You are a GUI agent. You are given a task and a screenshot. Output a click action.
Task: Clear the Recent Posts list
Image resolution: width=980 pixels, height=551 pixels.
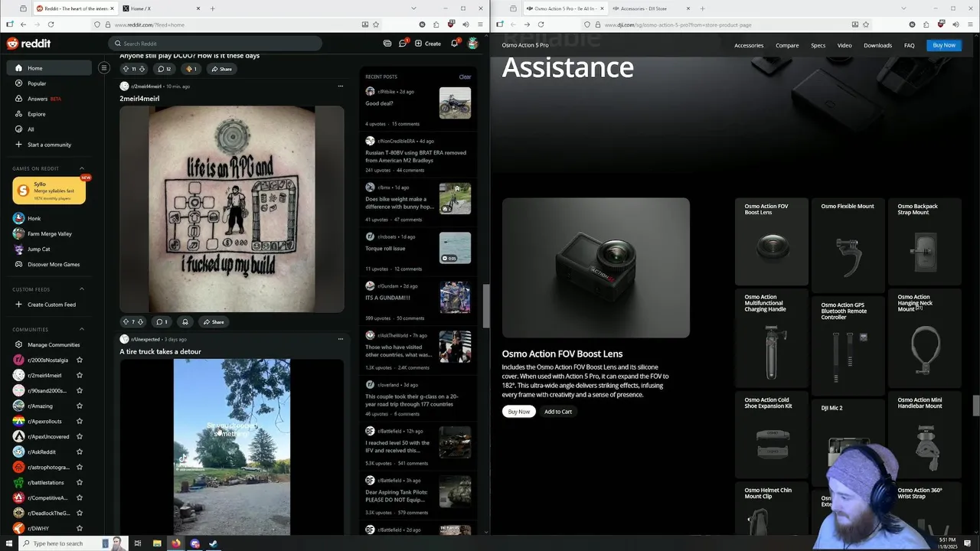point(465,77)
